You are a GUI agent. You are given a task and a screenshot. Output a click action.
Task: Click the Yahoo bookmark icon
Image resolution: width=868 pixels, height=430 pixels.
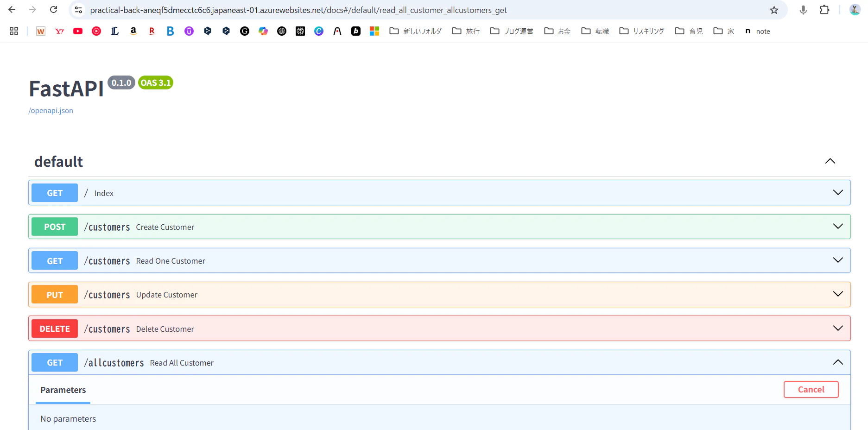click(59, 31)
